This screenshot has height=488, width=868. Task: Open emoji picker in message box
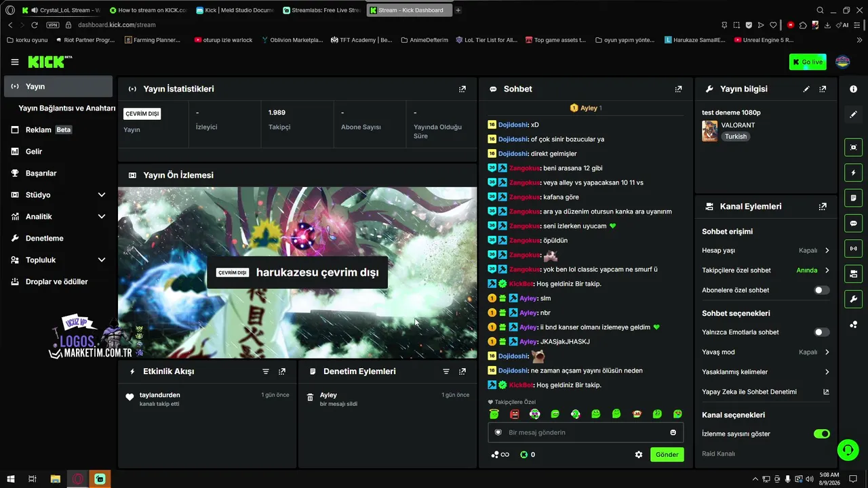pyautogui.click(x=673, y=432)
